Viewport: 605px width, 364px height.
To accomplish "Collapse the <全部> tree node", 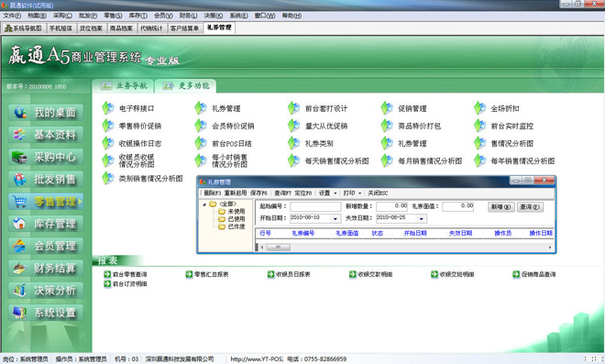I will (x=204, y=204).
